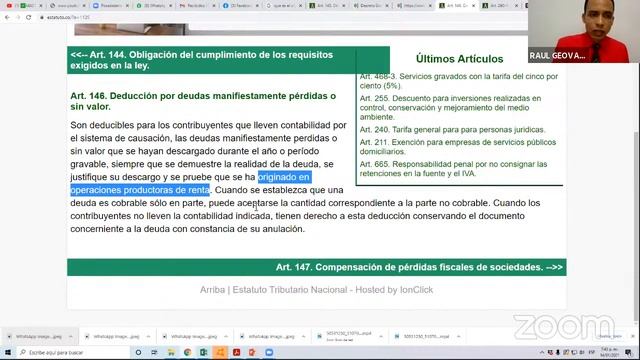Open the highlighted orange taskbar app
The width and height of the screenshot is (640, 360).
coord(220,352)
